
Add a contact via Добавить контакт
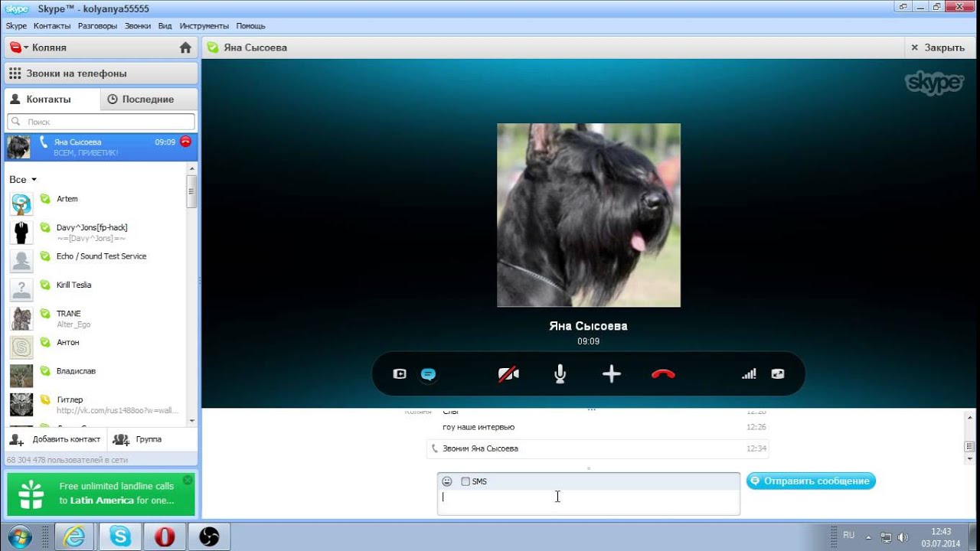56,439
